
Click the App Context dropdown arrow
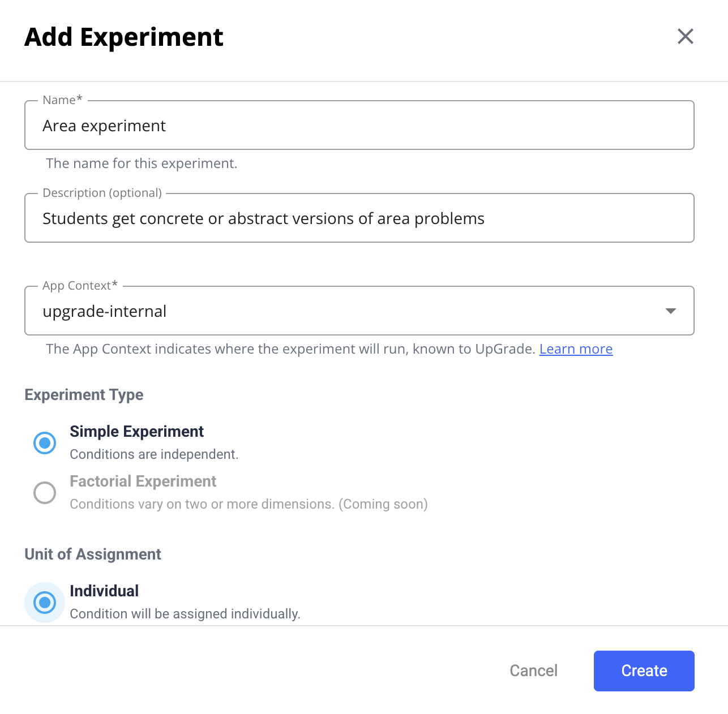671,311
